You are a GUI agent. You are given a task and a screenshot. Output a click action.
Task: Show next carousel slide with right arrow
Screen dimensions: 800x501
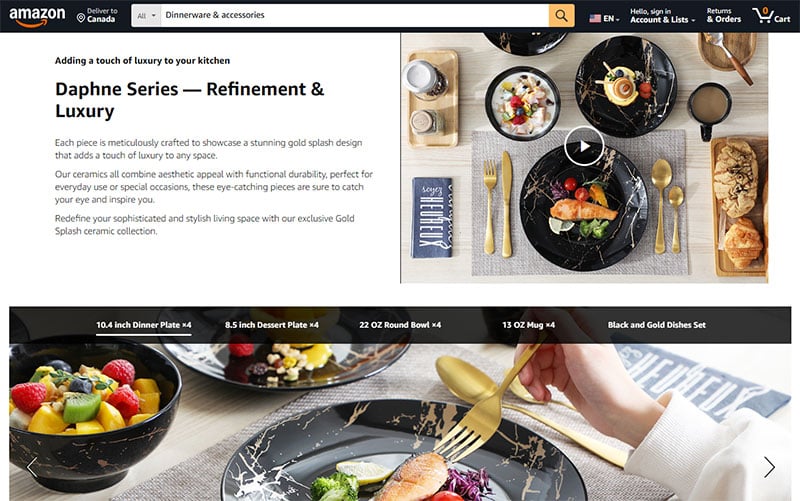click(x=769, y=467)
